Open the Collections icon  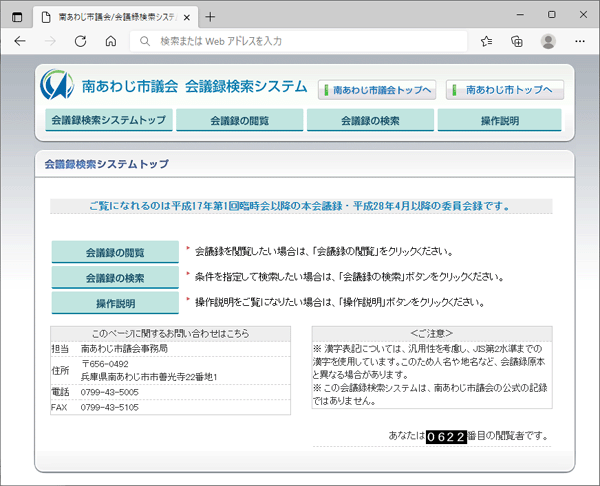click(x=517, y=41)
